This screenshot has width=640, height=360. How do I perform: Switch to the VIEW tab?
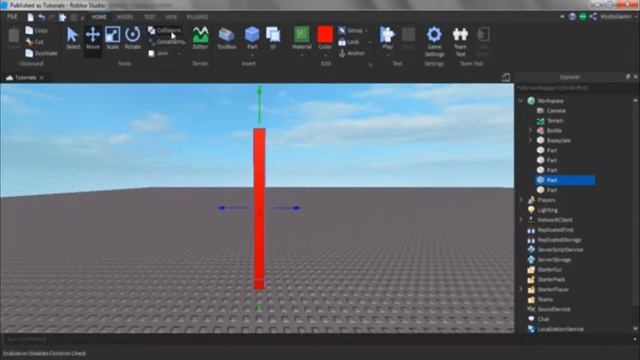coord(171,17)
